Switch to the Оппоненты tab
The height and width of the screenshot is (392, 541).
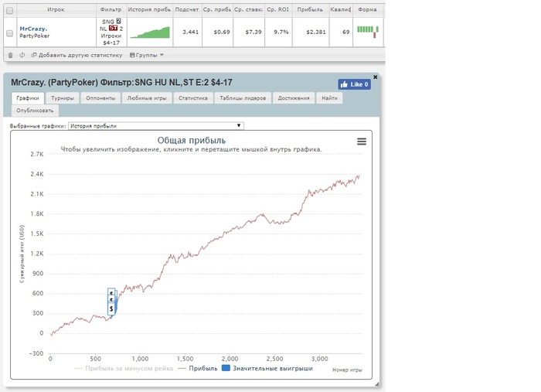tap(100, 98)
